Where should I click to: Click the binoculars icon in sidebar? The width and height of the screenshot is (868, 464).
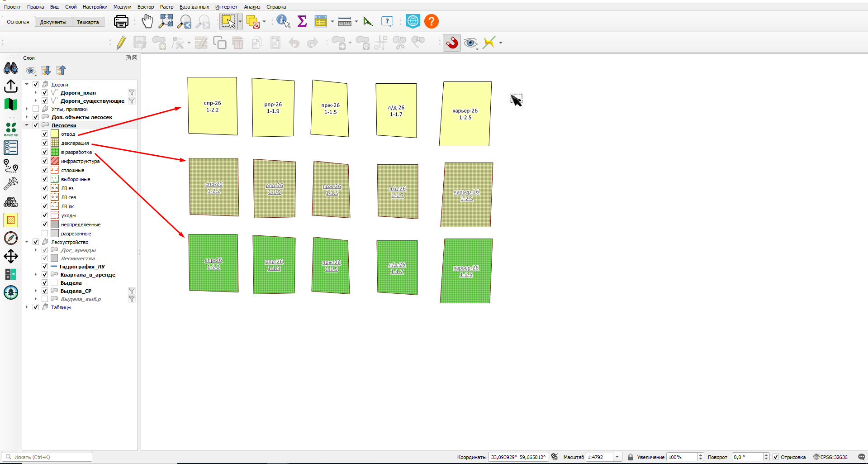click(x=11, y=68)
